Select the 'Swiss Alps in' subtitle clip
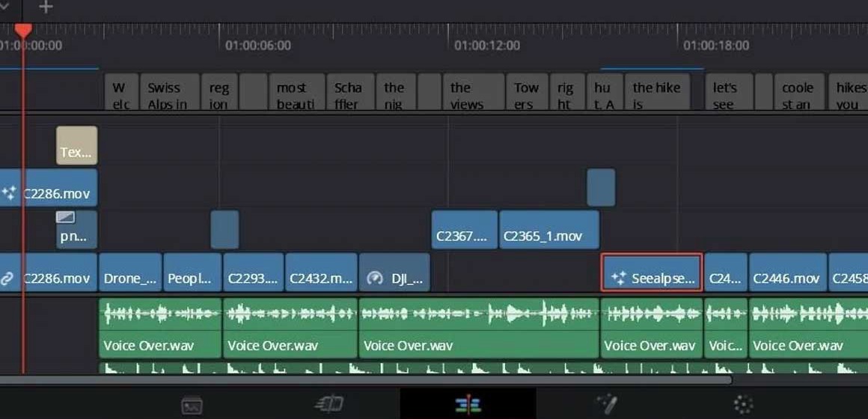This screenshot has width=868, height=419. (x=171, y=94)
